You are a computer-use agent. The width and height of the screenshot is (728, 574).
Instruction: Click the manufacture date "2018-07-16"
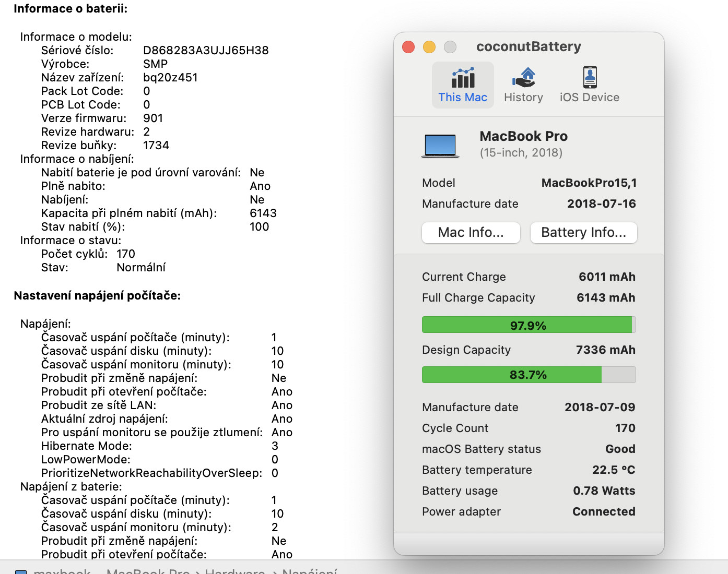[602, 204]
